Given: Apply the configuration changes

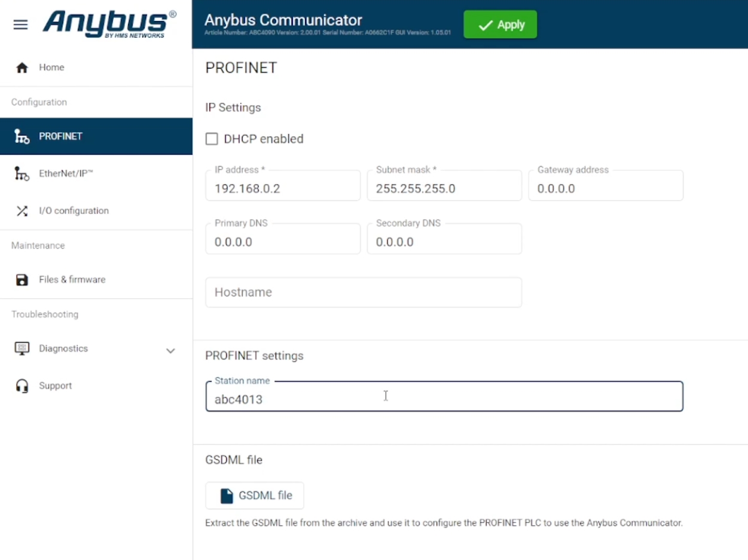Looking at the screenshot, I should click(500, 25).
